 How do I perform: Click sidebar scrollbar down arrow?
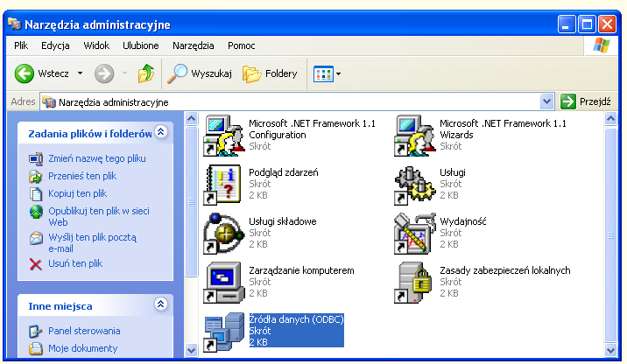point(192,350)
